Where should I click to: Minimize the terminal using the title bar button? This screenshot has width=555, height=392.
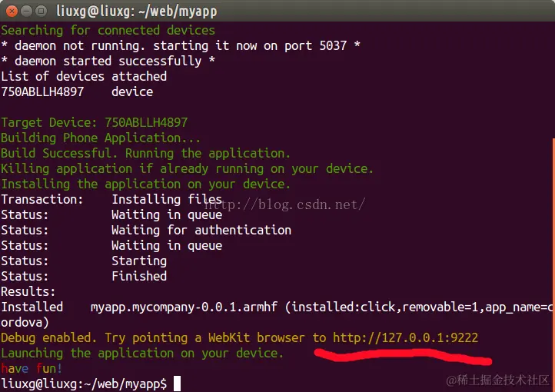click(27, 12)
